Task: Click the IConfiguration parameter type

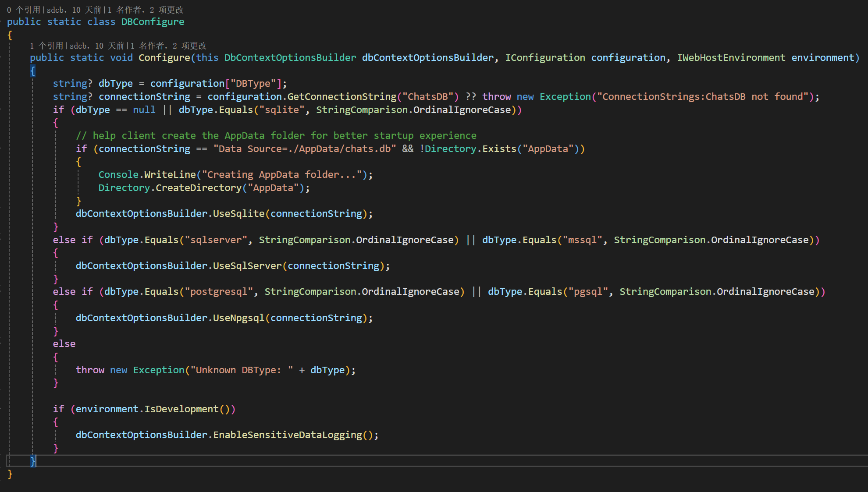Action: 544,58
